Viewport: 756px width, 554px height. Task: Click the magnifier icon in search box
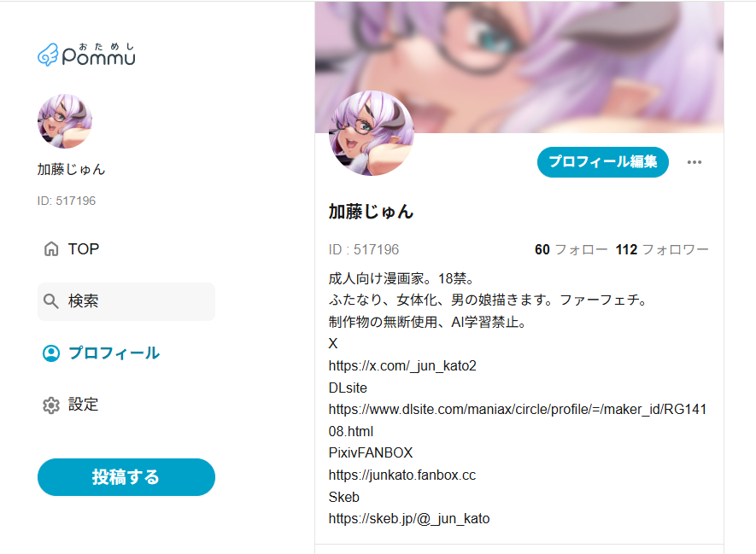(50, 301)
